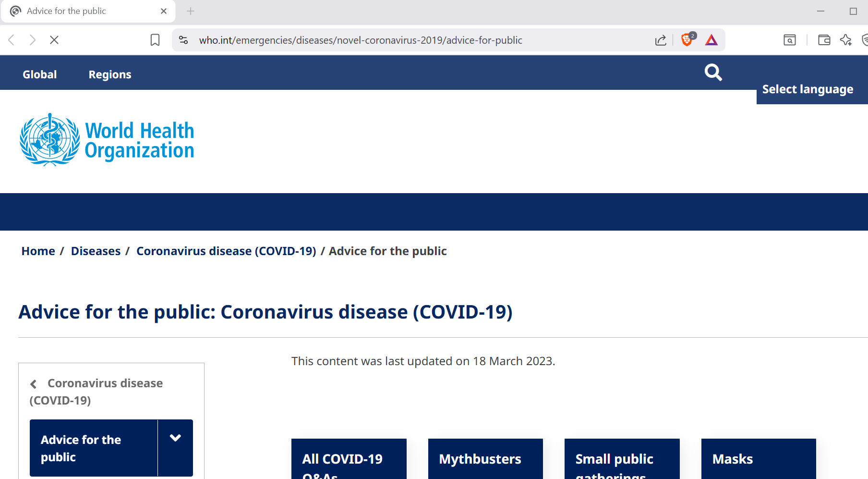Select the 'Advice for the public' browser tab
868x479 pixels.
point(88,11)
